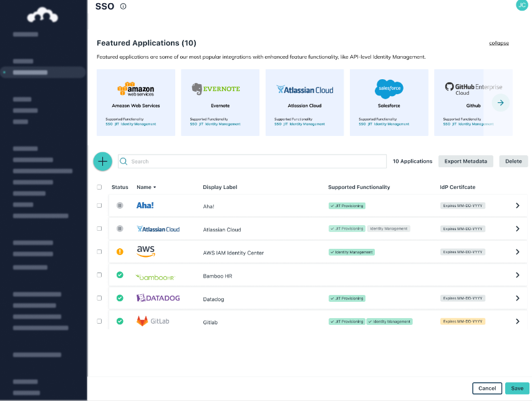Viewport: 532px width, 401px height.
Task: Click the bambooHR logo in the table
Action: 155,277
